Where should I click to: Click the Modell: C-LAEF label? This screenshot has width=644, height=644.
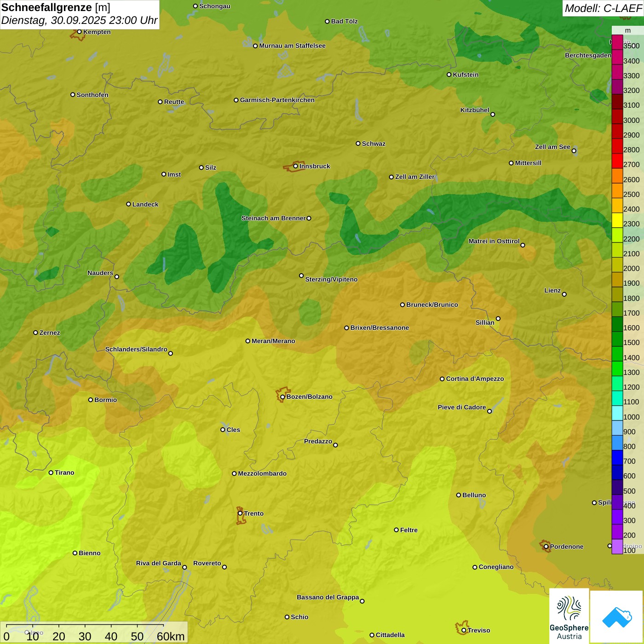coord(603,8)
